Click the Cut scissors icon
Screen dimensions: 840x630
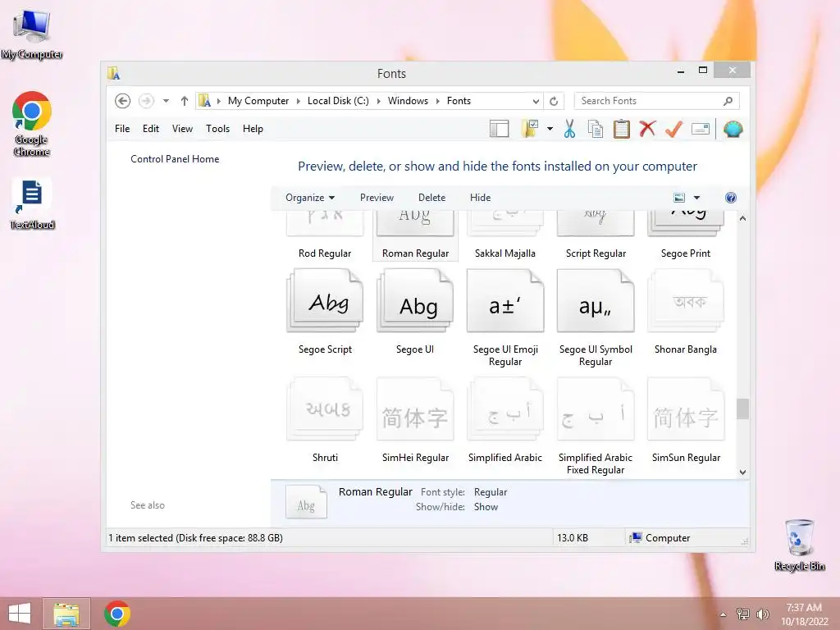[569, 129]
